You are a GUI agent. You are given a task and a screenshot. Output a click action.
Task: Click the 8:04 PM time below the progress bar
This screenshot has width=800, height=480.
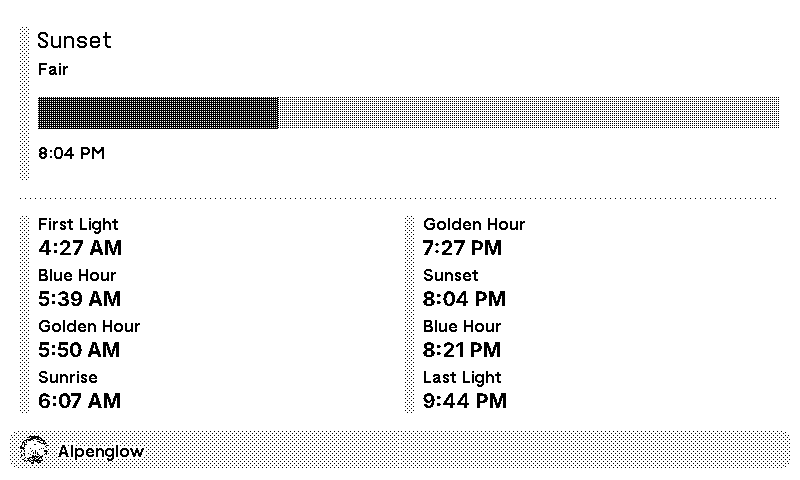click(x=71, y=154)
